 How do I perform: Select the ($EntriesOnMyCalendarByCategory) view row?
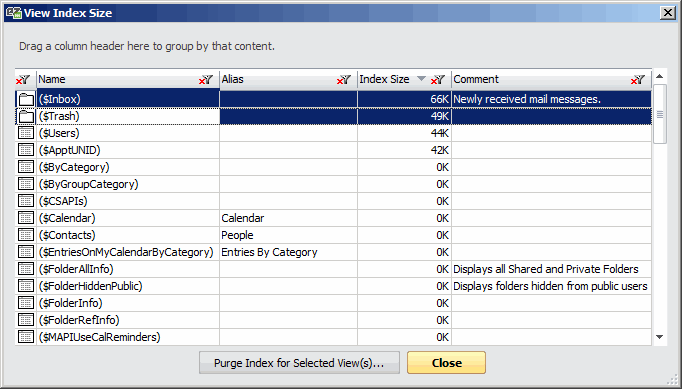(333, 252)
